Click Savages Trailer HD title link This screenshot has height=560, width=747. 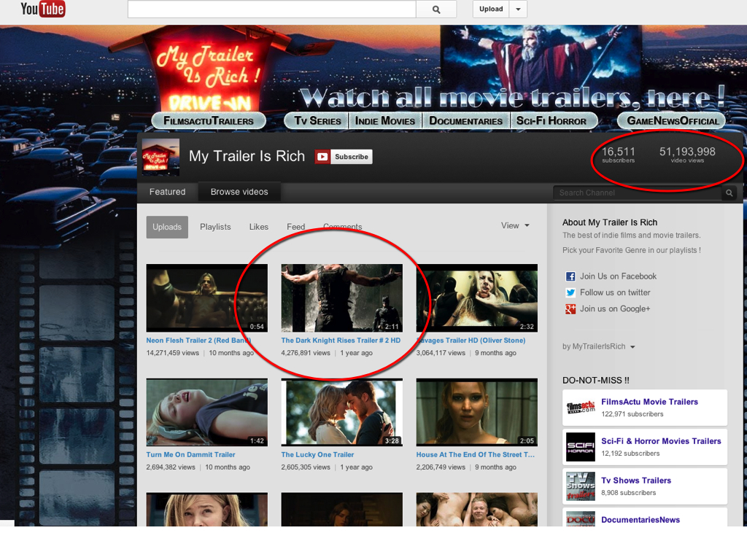click(x=471, y=341)
